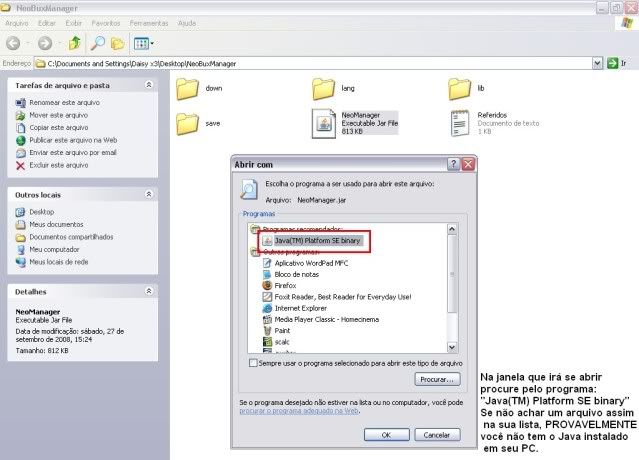Click the program list scrollbar thumb
The height and width of the screenshot is (460, 639).
pyautogui.click(x=452, y=274)
